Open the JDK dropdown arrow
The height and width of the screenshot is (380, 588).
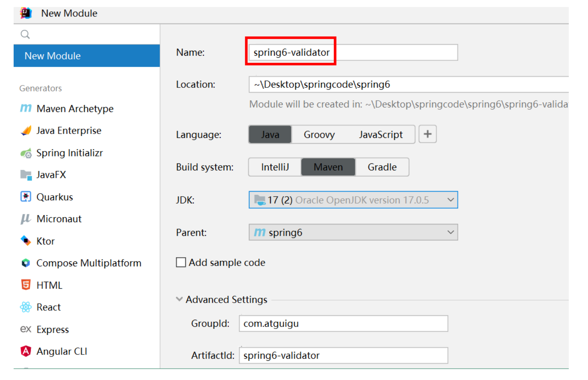(451, 200)
